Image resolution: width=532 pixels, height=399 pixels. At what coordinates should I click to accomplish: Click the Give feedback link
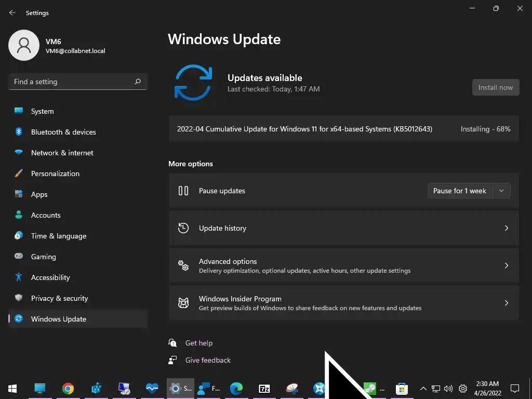pos(208,360)
